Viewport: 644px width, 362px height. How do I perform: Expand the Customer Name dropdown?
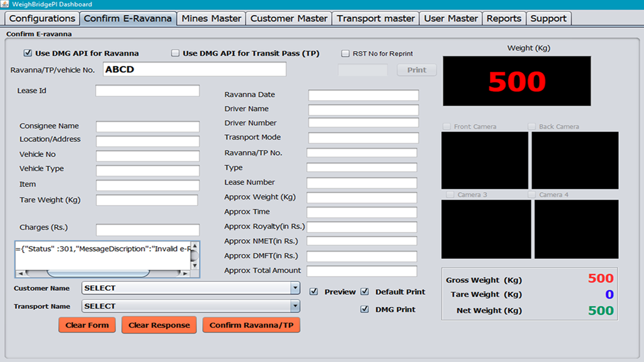coord(295,288)
